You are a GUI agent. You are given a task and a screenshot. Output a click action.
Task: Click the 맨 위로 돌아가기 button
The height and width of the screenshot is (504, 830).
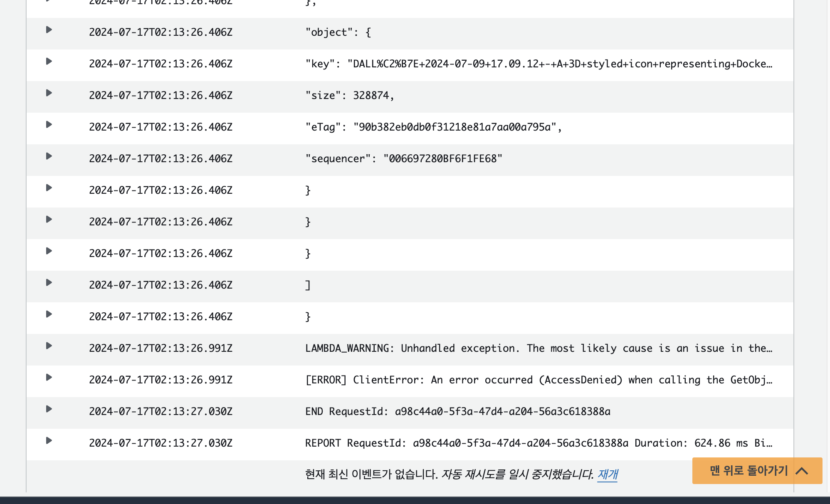[x=748, y=471]
